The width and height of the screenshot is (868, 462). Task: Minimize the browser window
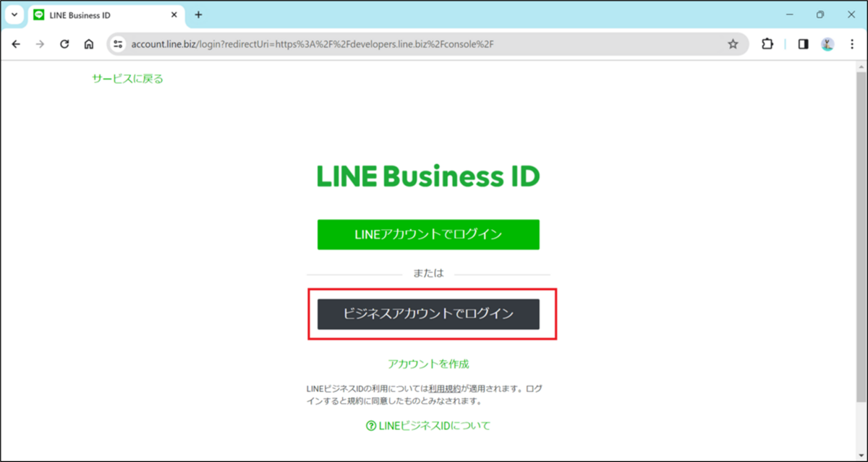[x=788, y=14]
